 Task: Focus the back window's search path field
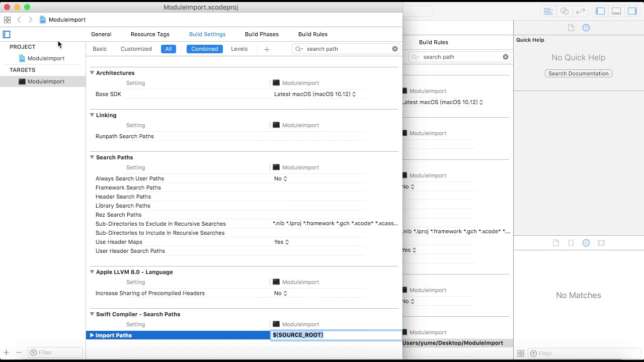(x=460, y=57)
